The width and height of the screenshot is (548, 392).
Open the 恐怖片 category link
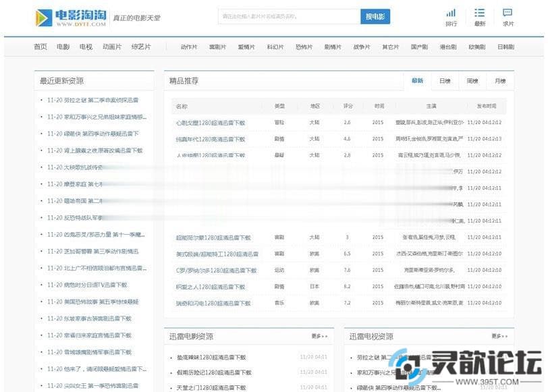pyautogui.click(x=304, y=47)
